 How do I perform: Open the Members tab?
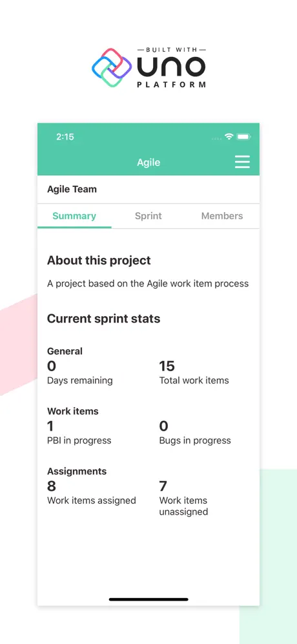(222, 216)
